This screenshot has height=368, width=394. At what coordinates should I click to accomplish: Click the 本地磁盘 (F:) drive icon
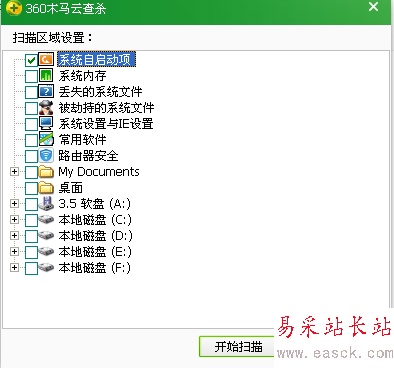tap(46, 267)
